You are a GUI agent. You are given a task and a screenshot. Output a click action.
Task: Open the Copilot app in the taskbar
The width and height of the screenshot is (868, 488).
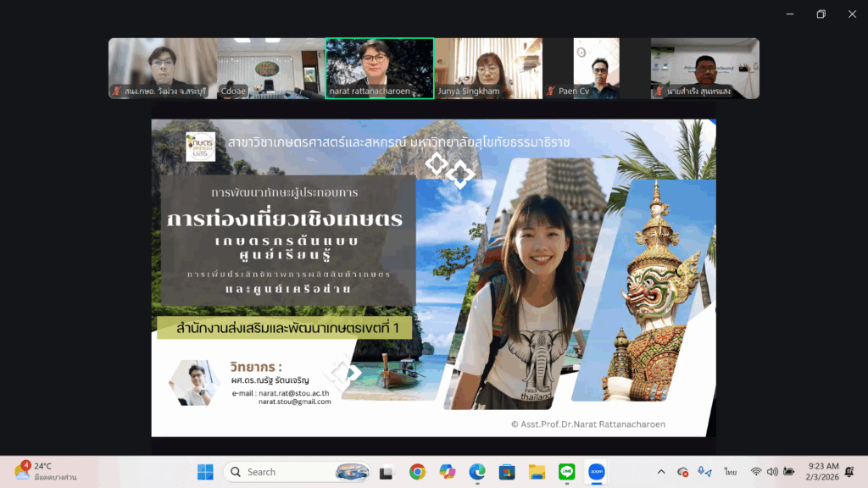click(448, 472)
